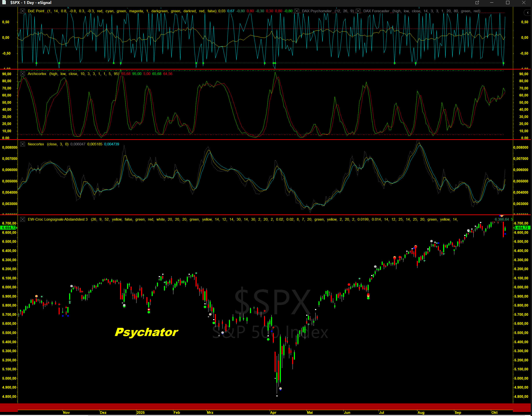Click green 6.654,72 price tag on right axis

point(521,228)
